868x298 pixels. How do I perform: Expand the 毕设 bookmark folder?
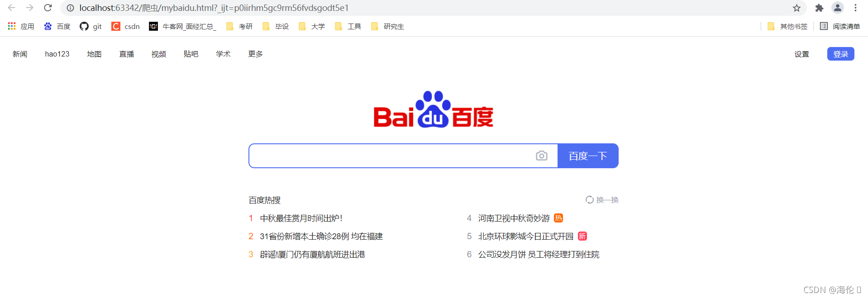pos(276,26)
